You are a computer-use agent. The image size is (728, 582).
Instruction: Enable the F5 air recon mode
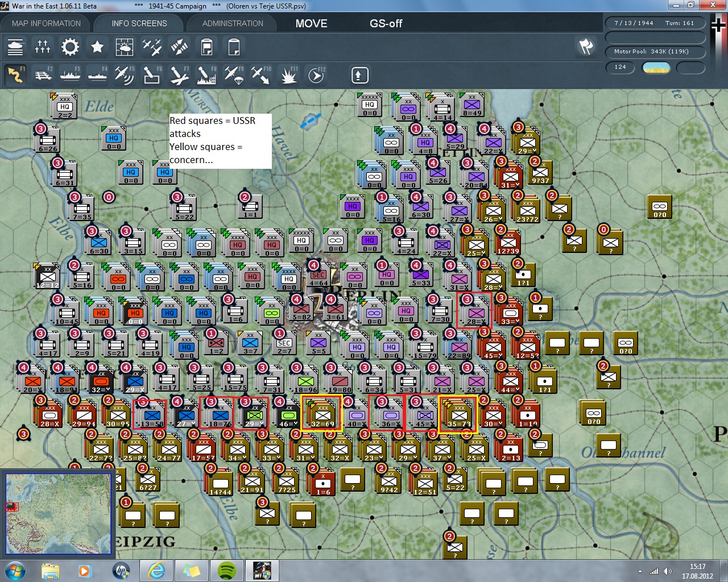coord(124,75)
